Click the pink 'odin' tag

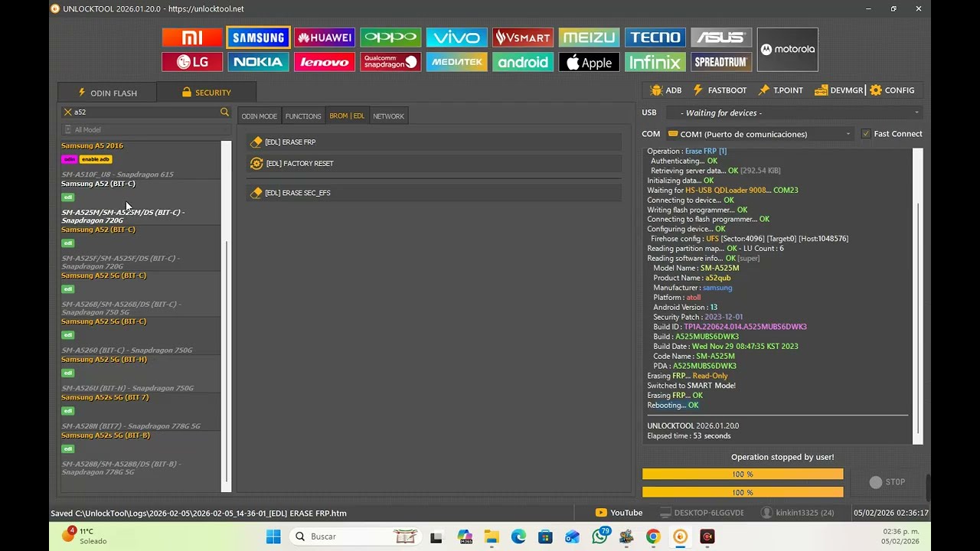pyautogui.click(x=69, y=159)
